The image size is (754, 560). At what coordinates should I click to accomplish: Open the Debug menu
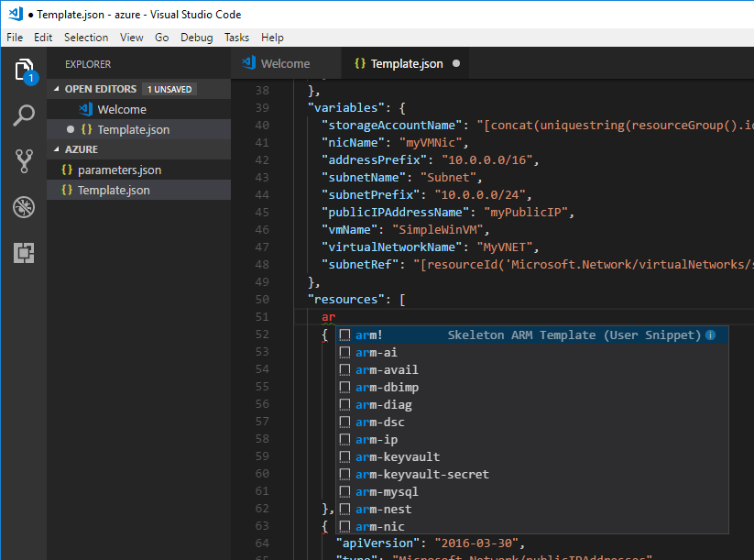coord(197,38)
